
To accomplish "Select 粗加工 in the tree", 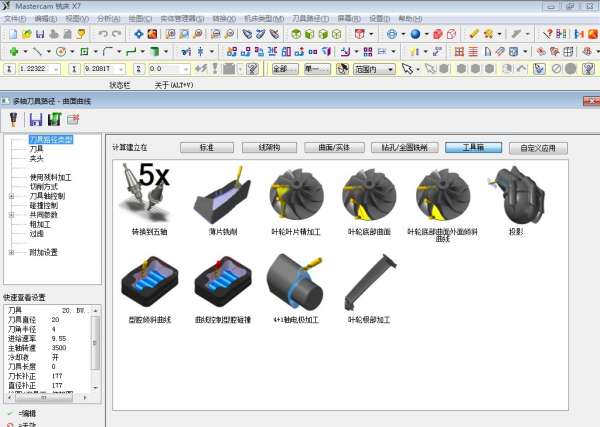I will coord(40,224).
